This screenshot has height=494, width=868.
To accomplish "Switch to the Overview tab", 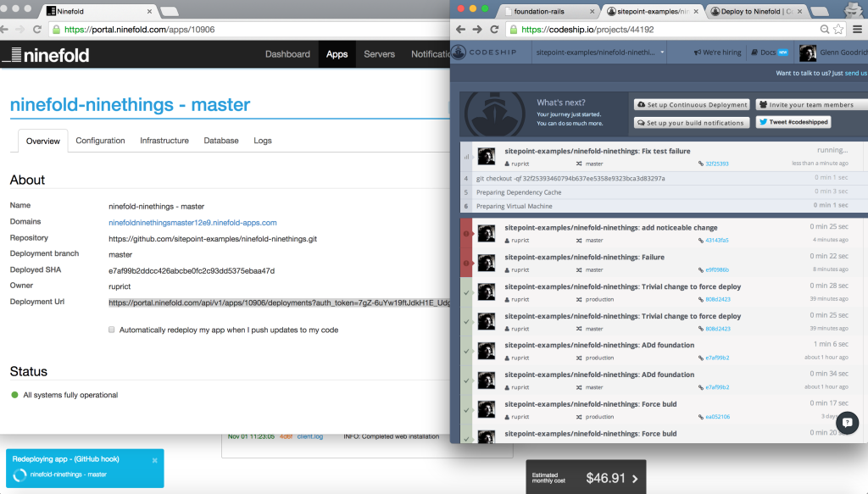I will click(42, 141).
